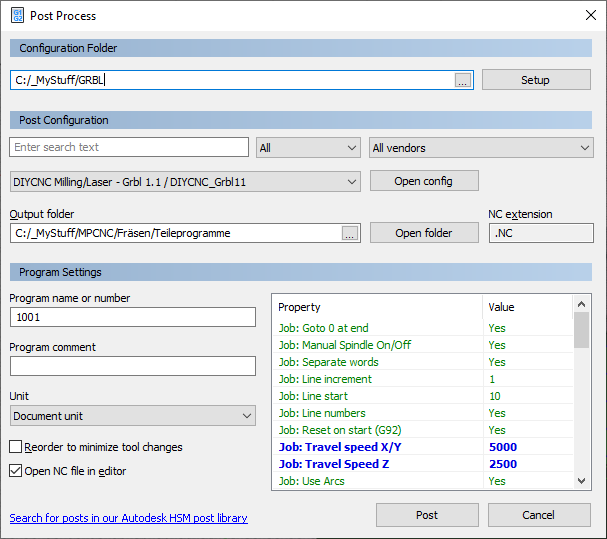
Task: Click the Value column header
Action: tap(528, 307)
